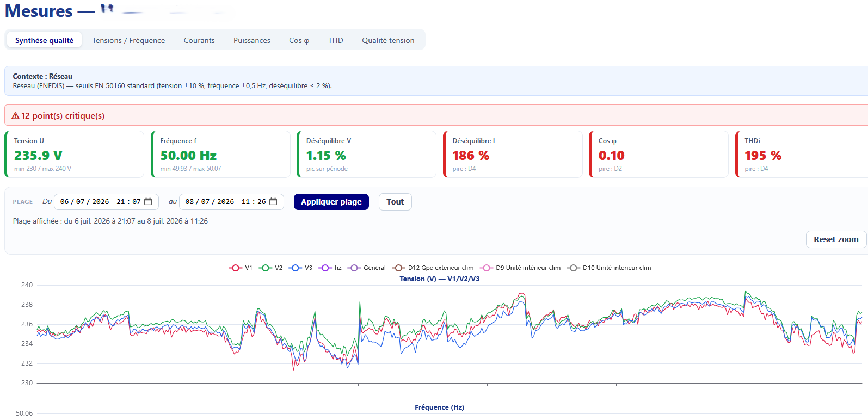Open the Courants tab
The image size is (868, 420).
[x=199, y=40]
